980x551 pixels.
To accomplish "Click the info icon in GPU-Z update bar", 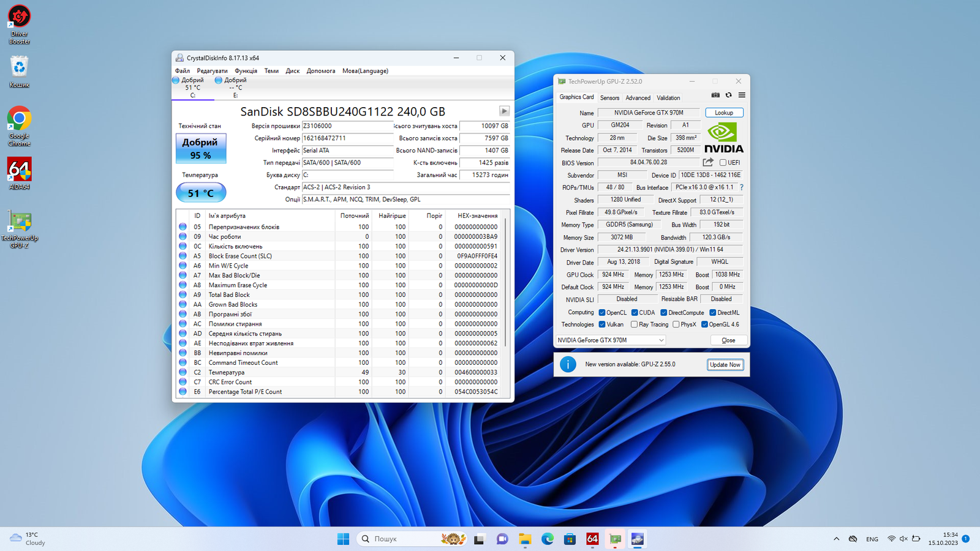I will (568, 364).
